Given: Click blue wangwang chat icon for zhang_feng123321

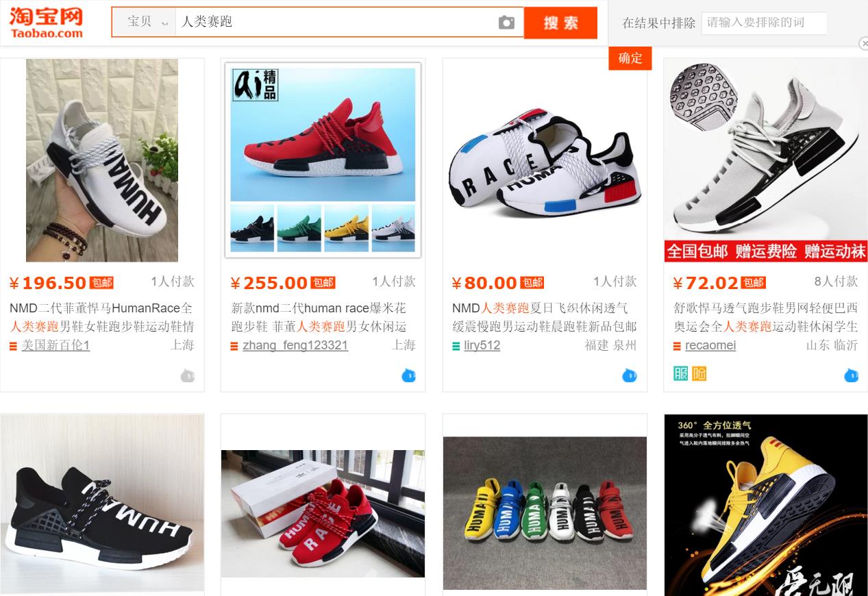Looking at the screenshot, I should 408,375.
